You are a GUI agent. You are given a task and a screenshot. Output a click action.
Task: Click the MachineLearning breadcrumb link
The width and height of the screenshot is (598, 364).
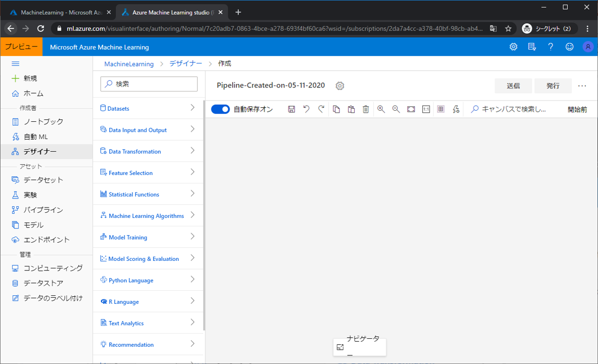tap(129, 64)
